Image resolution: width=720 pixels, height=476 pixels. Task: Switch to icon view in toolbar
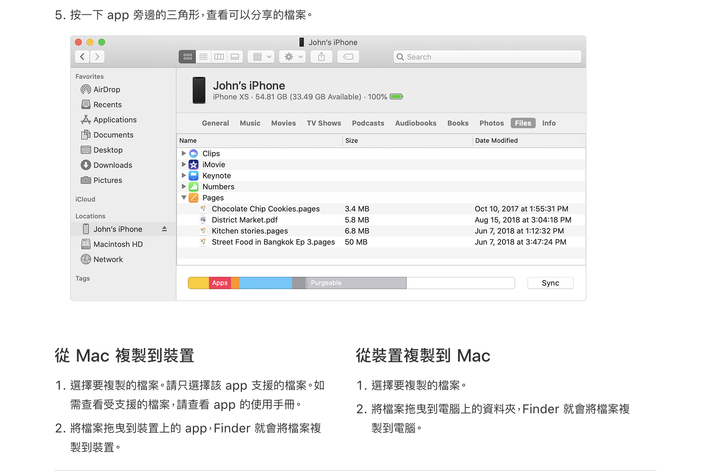pos(187,57)
